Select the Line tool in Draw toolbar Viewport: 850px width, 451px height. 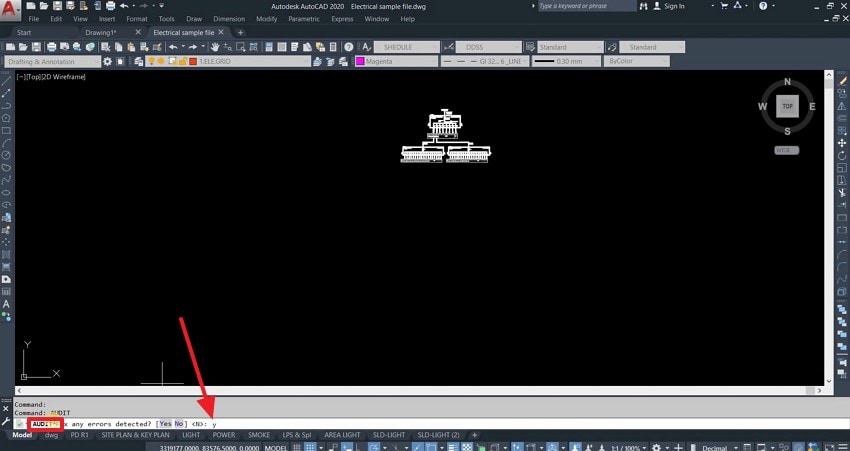pos(6,80)
